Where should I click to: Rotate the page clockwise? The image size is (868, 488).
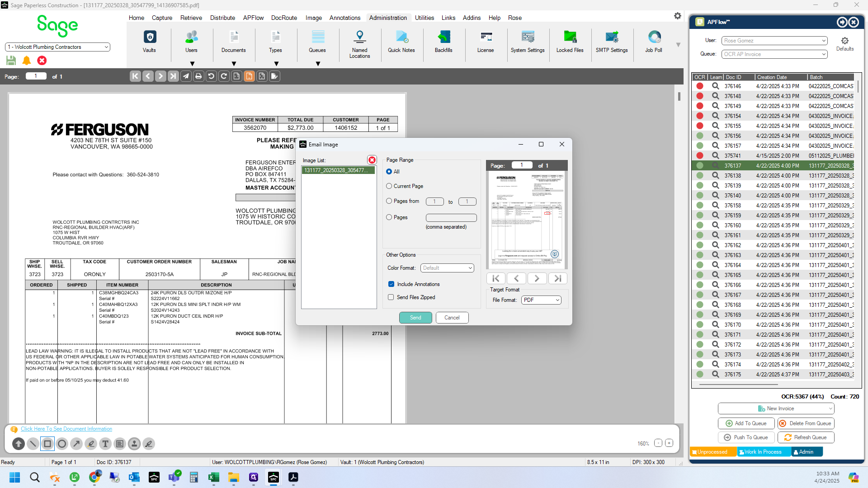tap(224, 76)
